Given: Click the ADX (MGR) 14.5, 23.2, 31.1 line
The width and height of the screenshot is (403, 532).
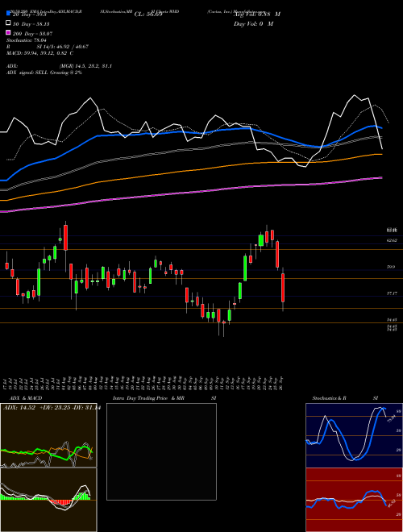Looking at the screenshot, I should point(59,66).
